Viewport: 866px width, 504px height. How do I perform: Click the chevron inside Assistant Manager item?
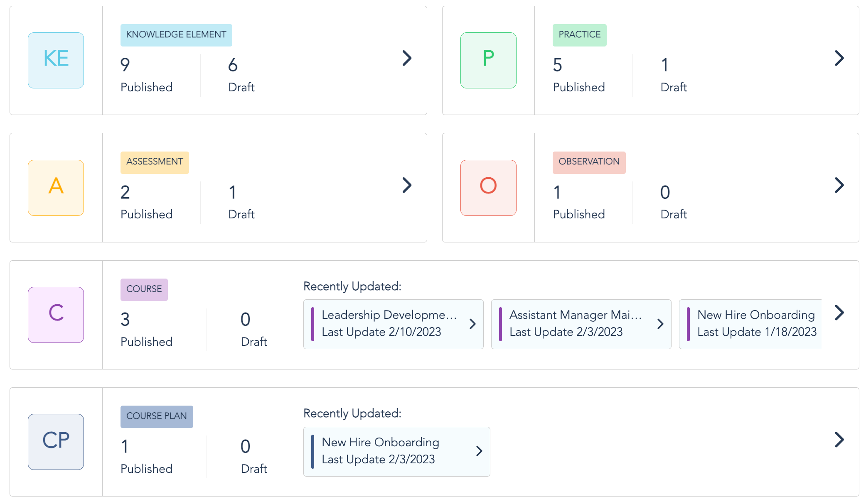(660, 324)
